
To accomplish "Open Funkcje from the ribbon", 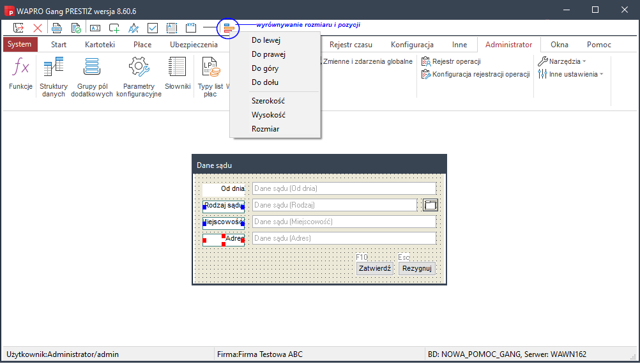I will (20, 74).
